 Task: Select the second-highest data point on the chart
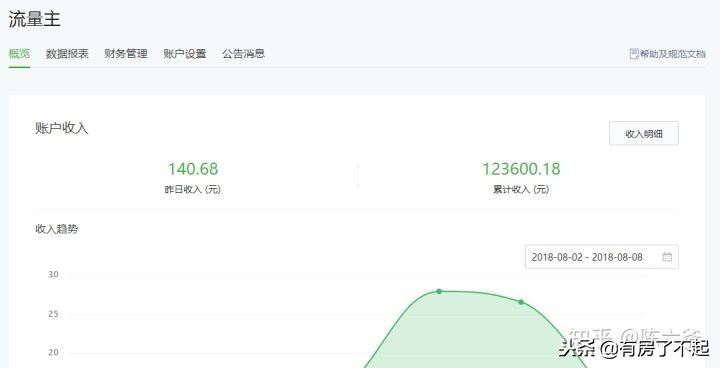click(x=521, y=302)
